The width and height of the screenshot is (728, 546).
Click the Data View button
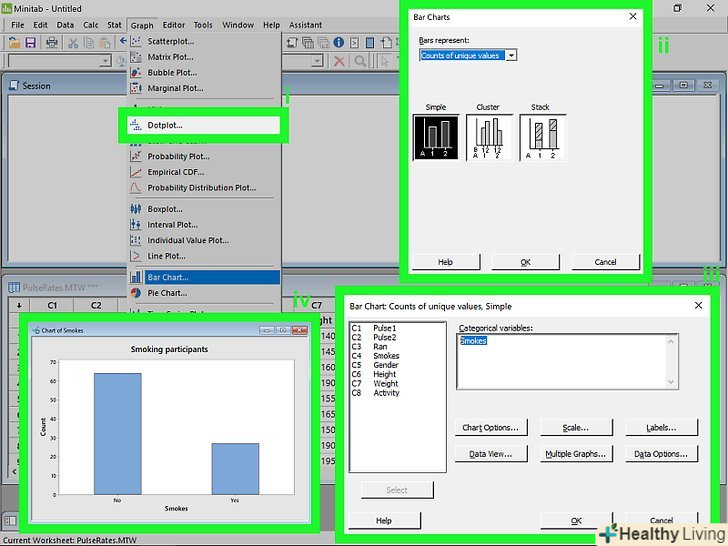tap(491, 454)
